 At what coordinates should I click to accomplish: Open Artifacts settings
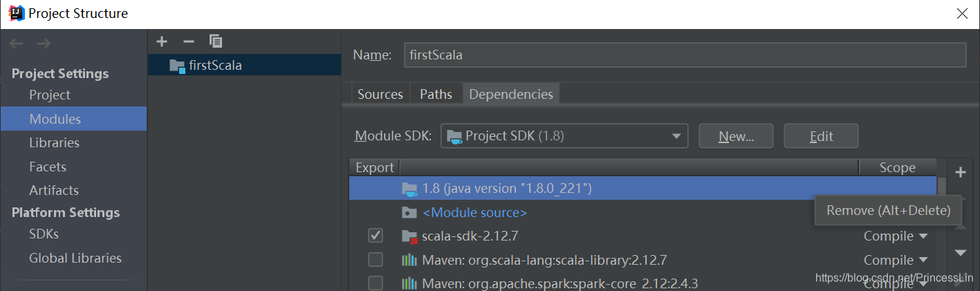pos(54,190)
